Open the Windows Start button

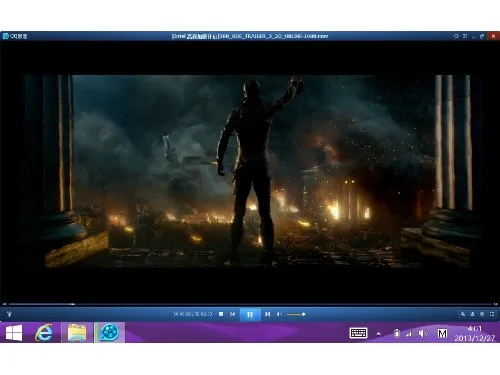pyautogui.click(x=14, y=332)
